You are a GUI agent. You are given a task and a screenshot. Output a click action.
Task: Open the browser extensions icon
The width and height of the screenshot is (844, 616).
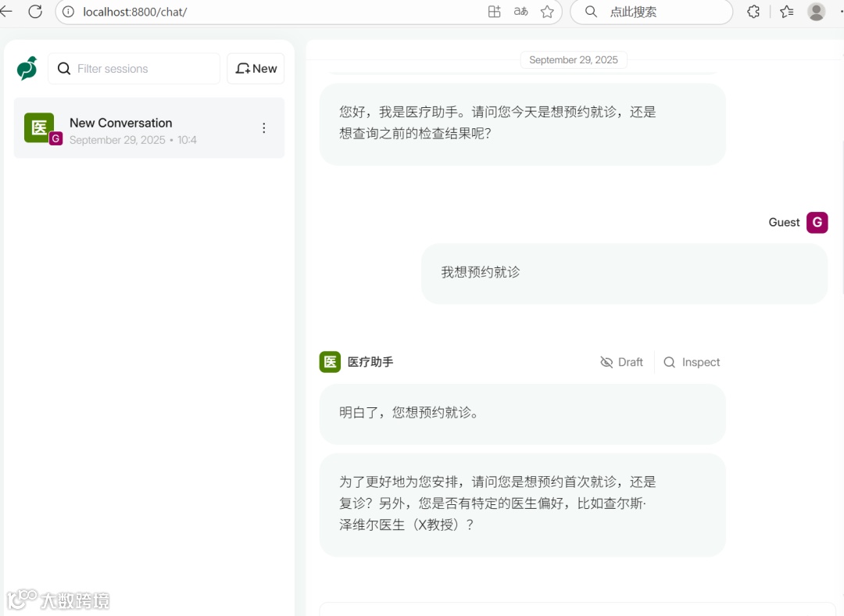tap(753, 11)
